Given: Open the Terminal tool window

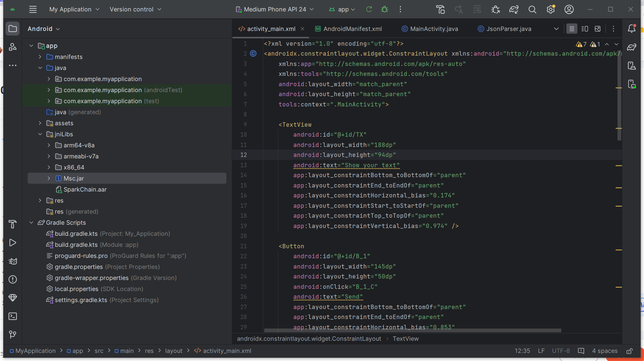Looking at the screenshot, I should (x=13, y=316).
